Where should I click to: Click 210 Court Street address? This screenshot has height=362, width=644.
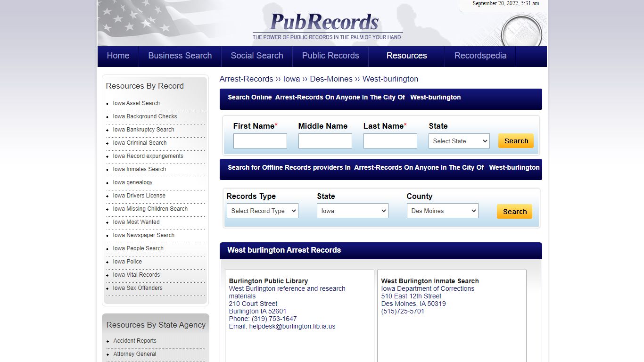253,304
